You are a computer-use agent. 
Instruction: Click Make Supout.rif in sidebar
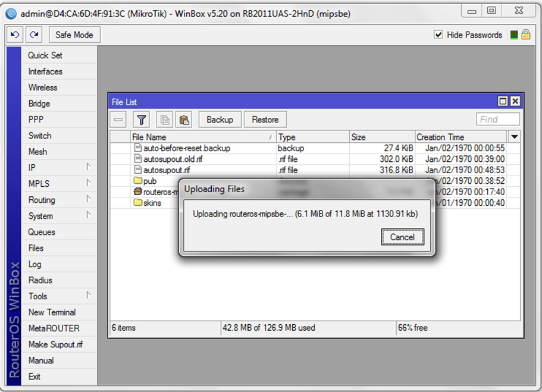(59, 344)
